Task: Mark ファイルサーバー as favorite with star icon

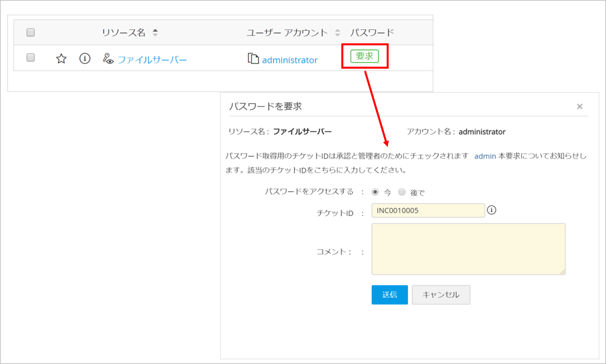Action: pyautogui.click(x=61, y=59)
